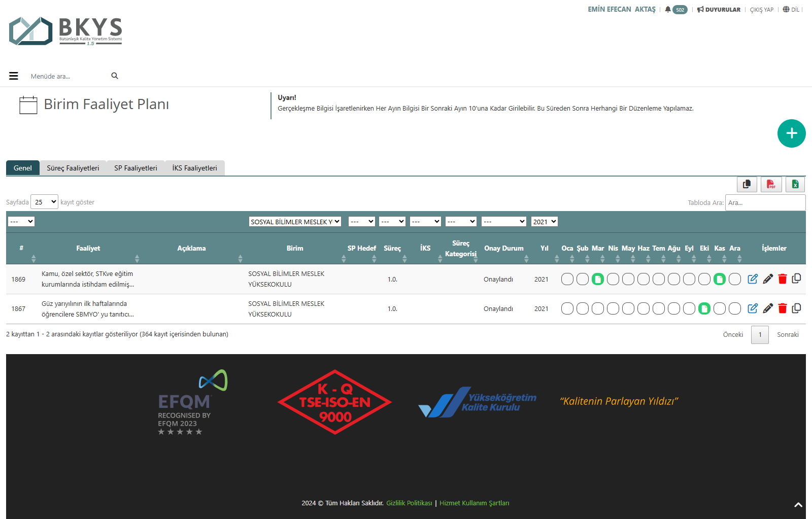This screenshot has width=812, height=519.
Task: Open the 2021 year filter dropdown
Action: point(544,222)
